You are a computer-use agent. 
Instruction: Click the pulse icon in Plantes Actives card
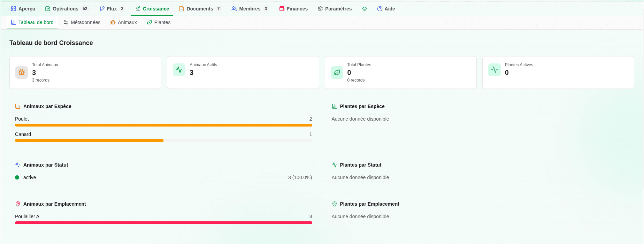[x=494, y=70]
